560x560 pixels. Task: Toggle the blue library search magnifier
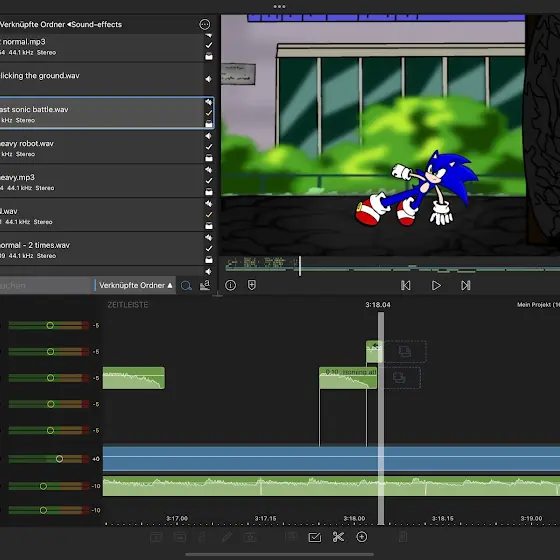(186, 285)
